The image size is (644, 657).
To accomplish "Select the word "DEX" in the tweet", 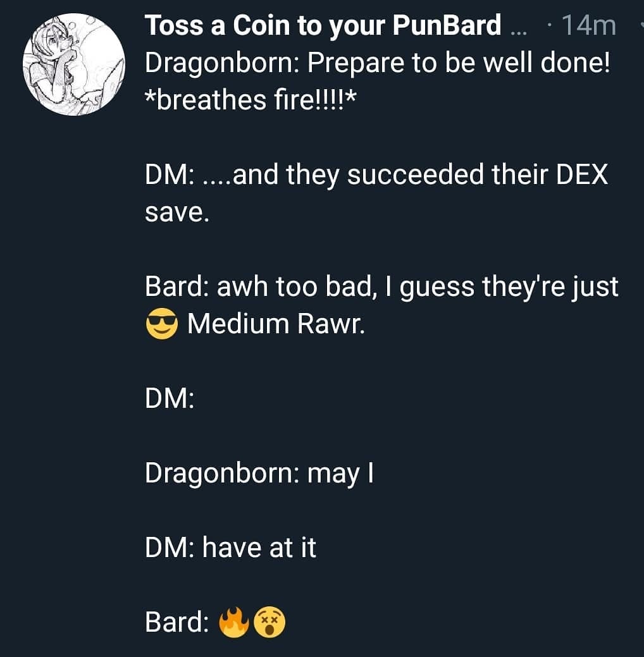I will [582, 175].
